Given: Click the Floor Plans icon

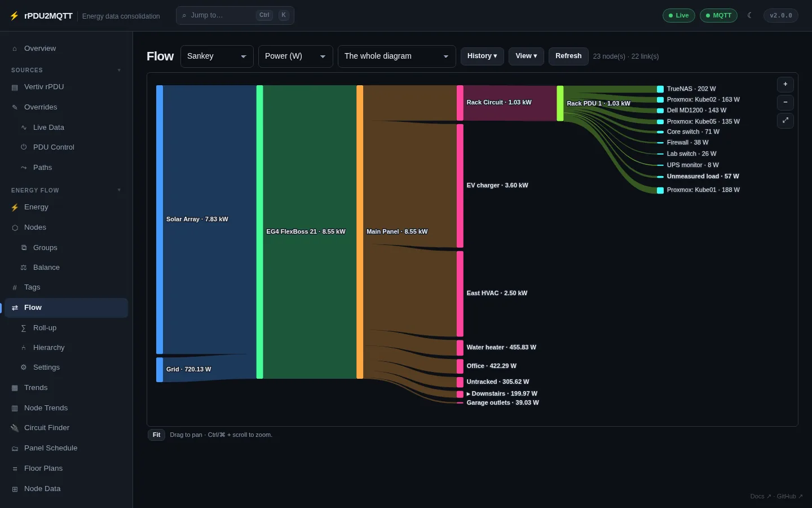Looking at the screenshot, I should tap(15, 468).
